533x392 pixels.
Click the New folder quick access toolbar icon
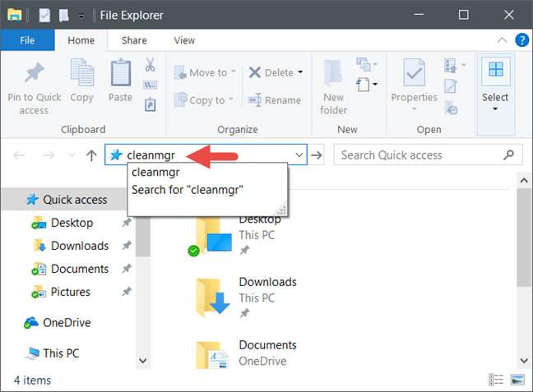(x=63, y=15)
